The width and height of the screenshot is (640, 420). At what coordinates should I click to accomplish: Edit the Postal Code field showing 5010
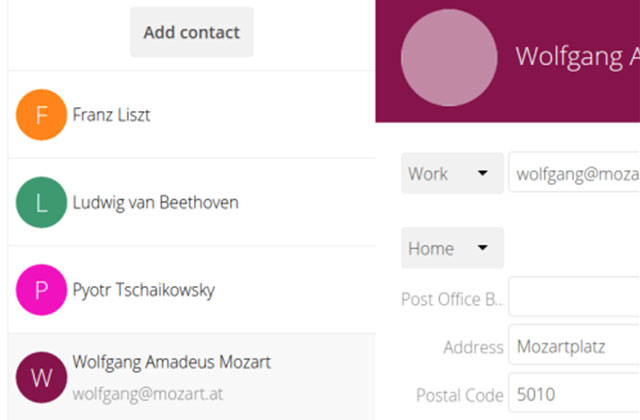pos(574,394)
